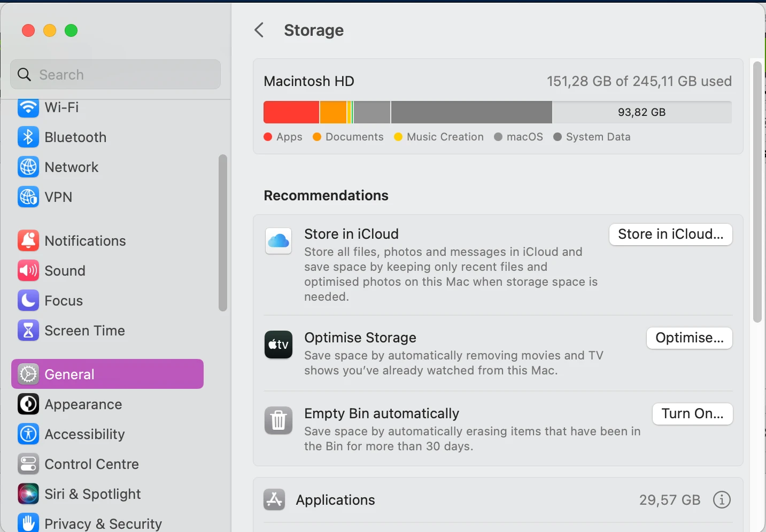Open Privacy & Security settings
The height and width of the screenshot is (532, 766).
tap(103, 523)
